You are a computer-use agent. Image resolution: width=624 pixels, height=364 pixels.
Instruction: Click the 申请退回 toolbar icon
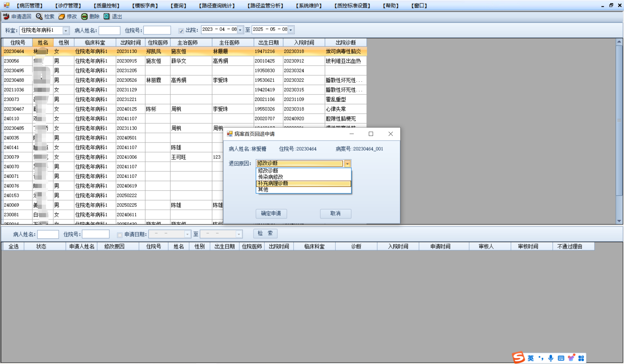(x=6, y=17)
